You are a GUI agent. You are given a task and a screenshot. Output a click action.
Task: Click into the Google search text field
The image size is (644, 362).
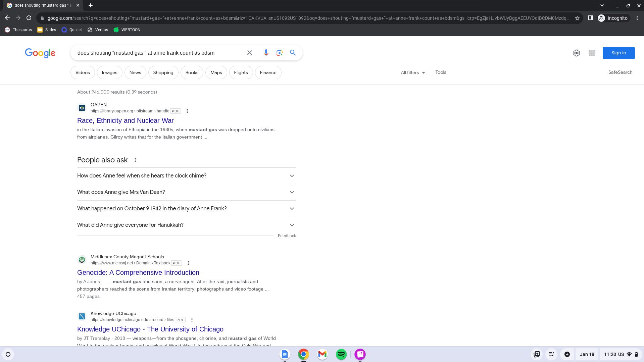point(158,53)
